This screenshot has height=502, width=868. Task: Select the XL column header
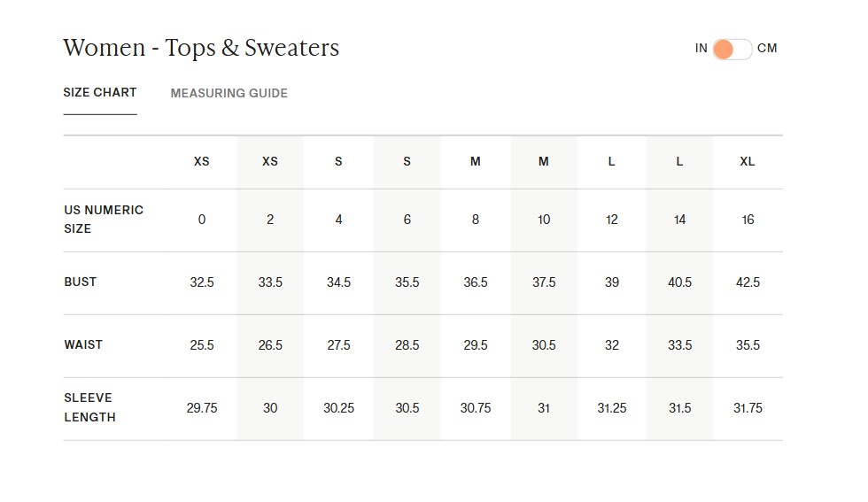click(x=748, y=161)
